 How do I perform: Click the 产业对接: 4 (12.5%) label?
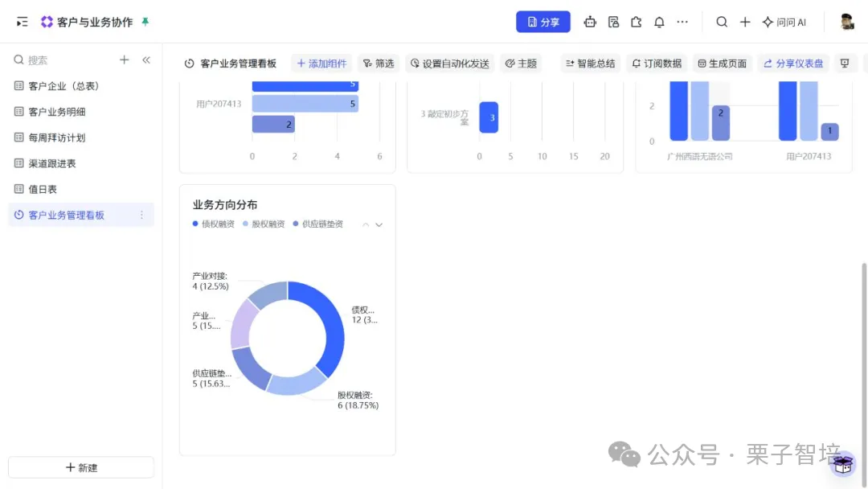tap(211, 281)
